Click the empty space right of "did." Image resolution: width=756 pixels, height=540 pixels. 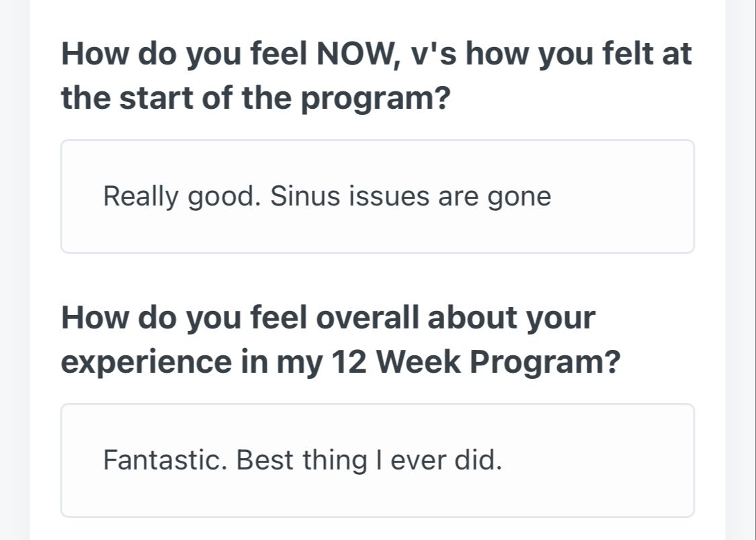point(591,461)
